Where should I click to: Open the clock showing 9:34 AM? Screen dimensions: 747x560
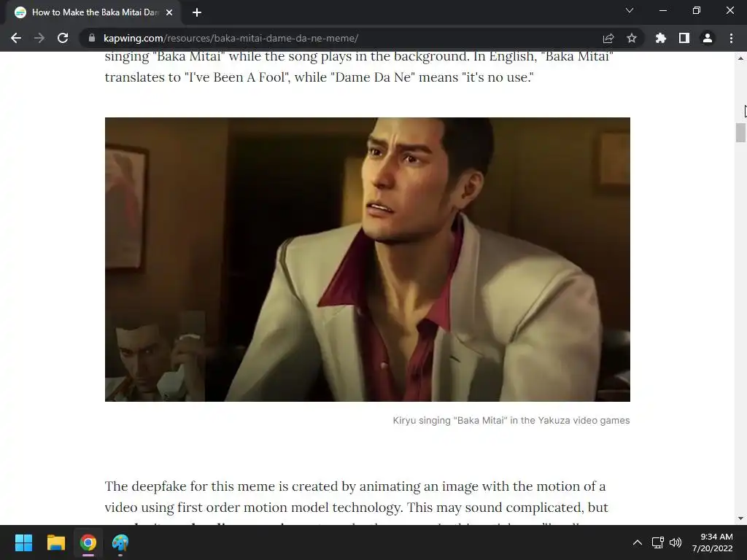coord(712,542)
